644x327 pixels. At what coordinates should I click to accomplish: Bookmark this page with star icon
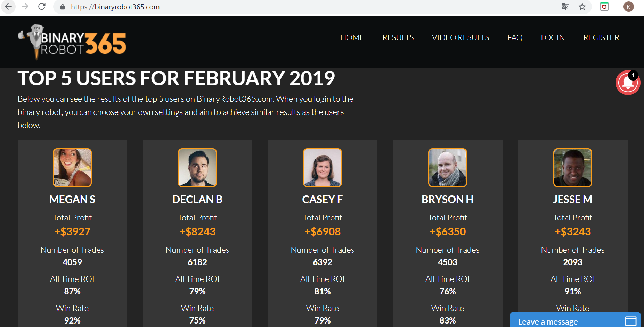coord(582,7)
